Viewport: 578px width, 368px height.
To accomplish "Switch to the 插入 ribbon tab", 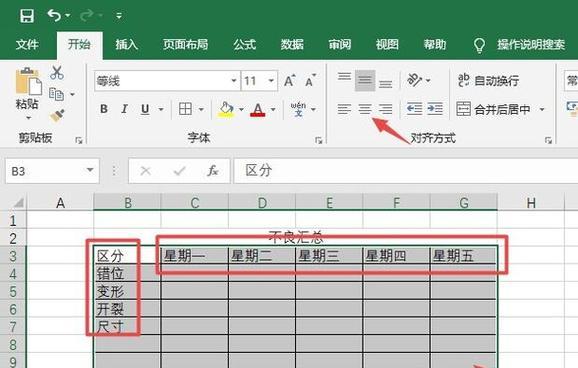I will [x=126, y=45].
